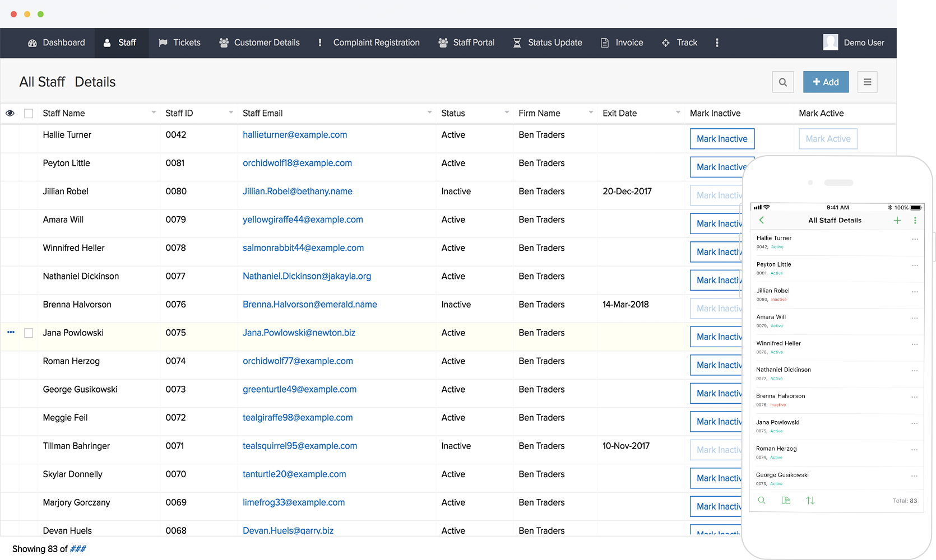This screenshot has height=560, width=936.
Task: Click Mark Active for Hallie Turner
Action: (828, 139)
